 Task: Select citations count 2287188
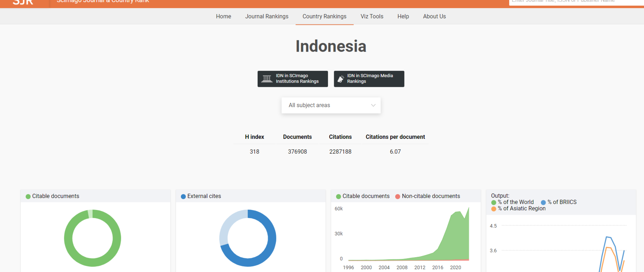[340, 152]
